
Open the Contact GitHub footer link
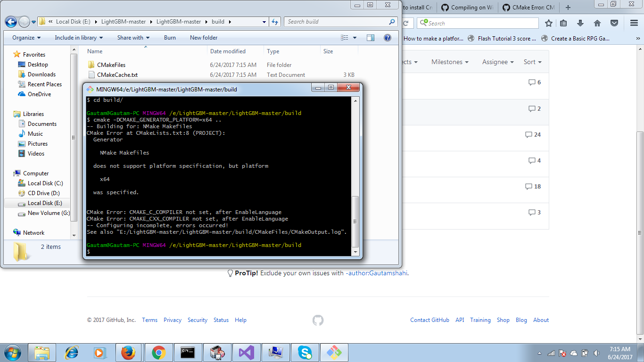pyautogui.click(x=429, y=320)
